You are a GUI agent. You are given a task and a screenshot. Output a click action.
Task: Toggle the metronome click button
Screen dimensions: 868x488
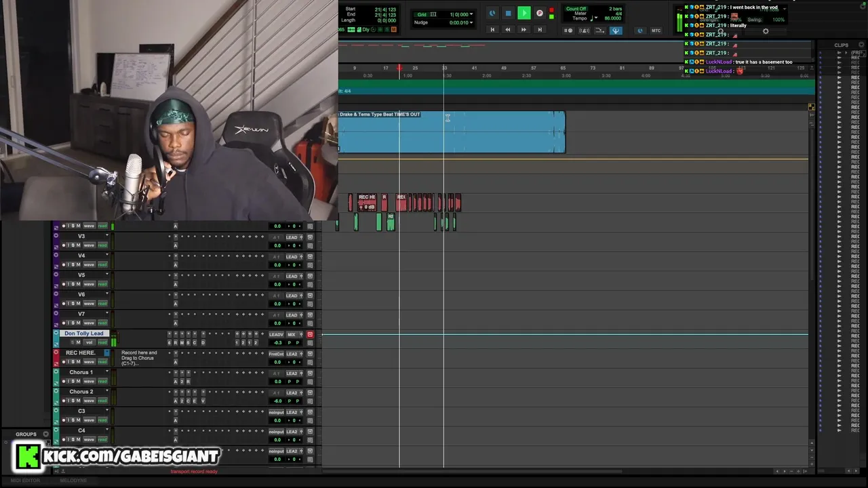point(584,30)
